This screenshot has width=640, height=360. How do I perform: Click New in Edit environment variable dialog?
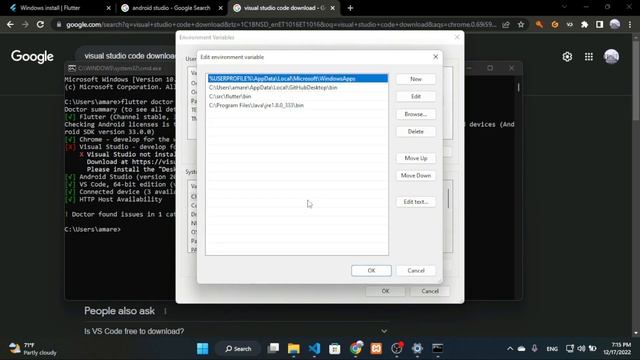pyautogui.click(x=416, y=79)
